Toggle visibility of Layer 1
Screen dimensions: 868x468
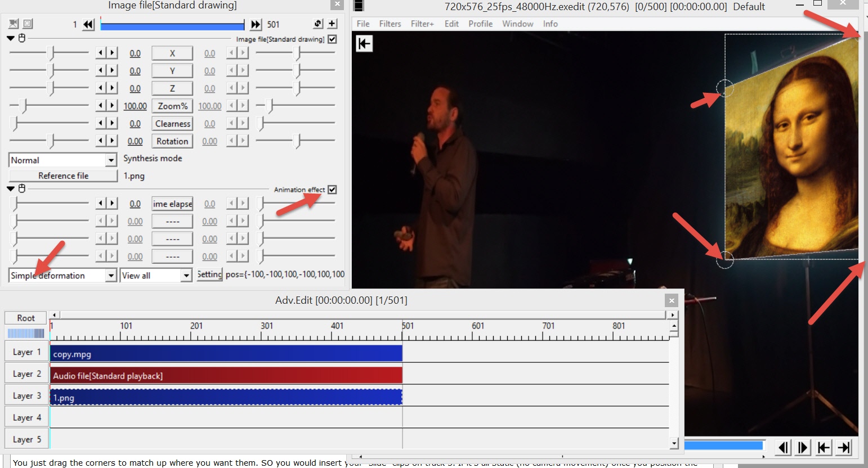click(x=26, y=352)
